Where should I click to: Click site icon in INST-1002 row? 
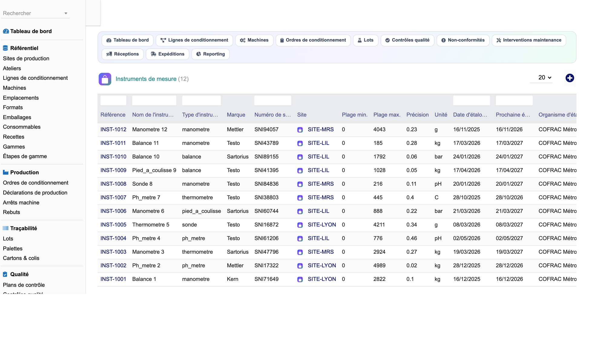tap(300, 266)
